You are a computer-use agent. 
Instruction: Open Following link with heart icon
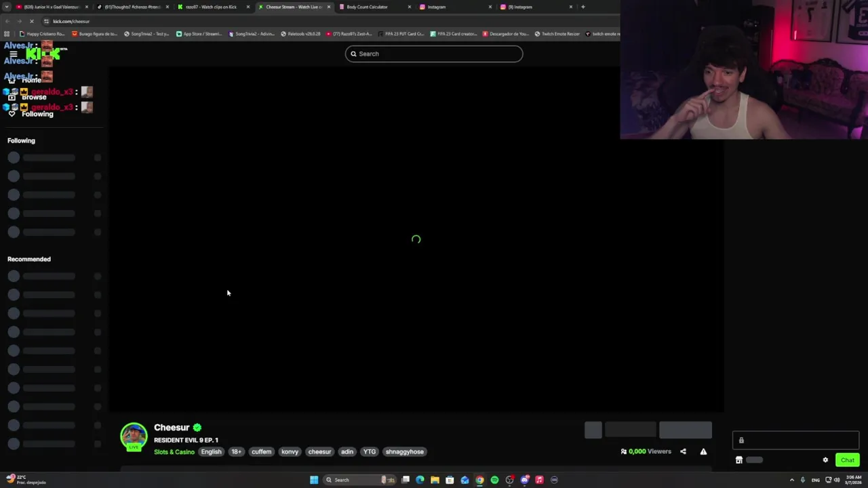tap(31, 114)
